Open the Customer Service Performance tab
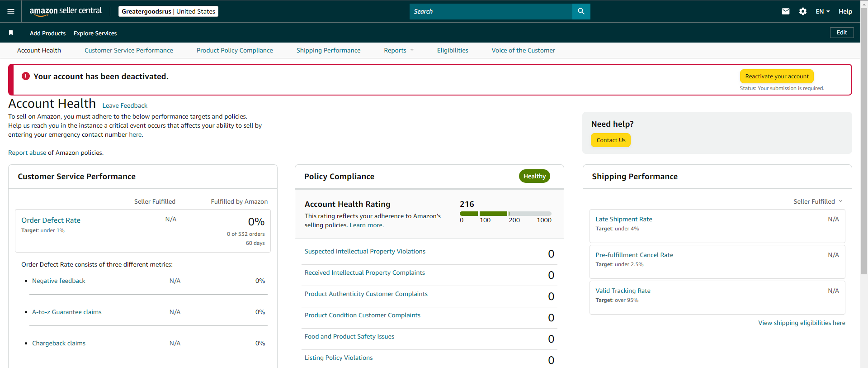 129,50
